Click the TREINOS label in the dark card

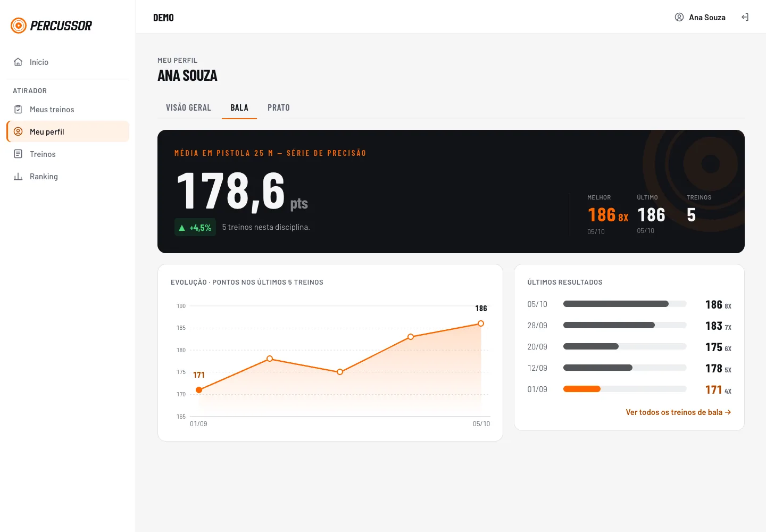pyautogui.click(x=699, y=197)
